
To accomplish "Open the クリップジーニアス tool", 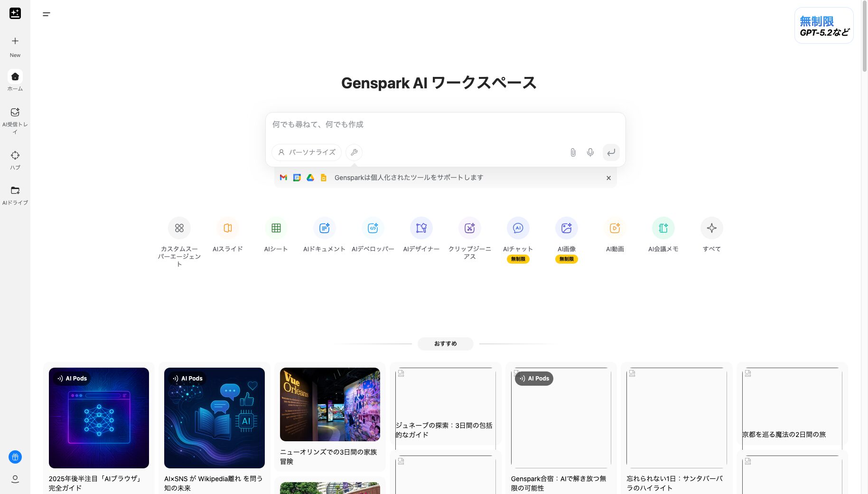I will 469,228.
